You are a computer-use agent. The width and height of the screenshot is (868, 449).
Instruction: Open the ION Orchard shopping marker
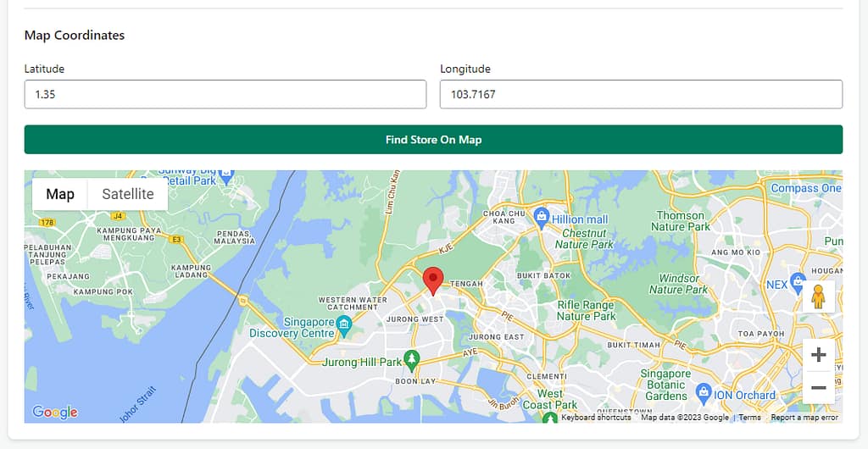coord(703,393)
